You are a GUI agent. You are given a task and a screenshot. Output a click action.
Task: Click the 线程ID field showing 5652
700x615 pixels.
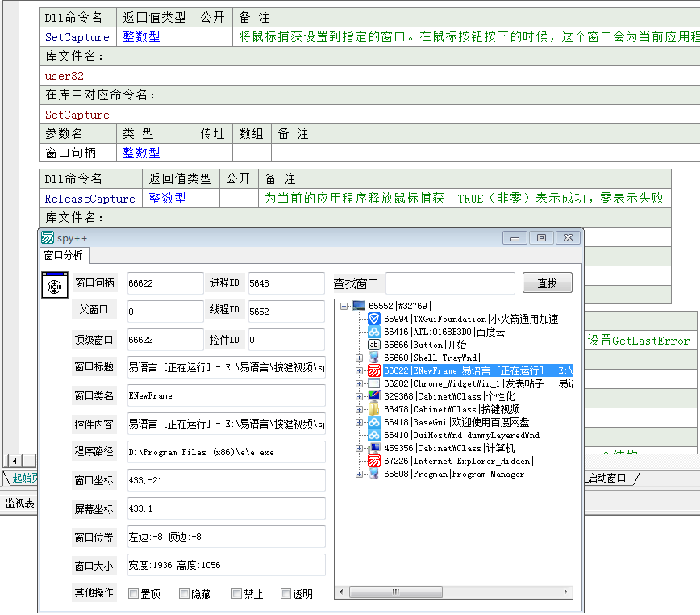point(286,312)
